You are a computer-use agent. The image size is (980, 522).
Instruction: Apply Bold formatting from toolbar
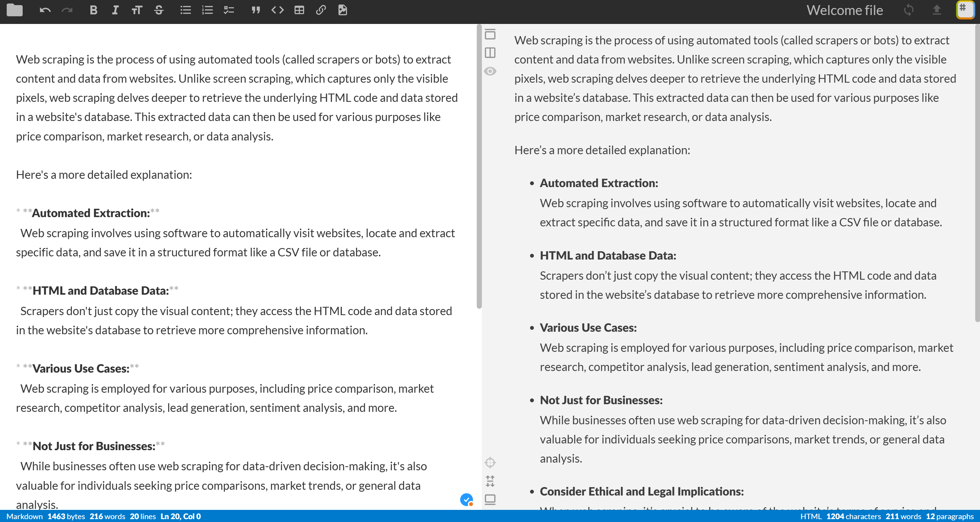[x=93, y=10]
